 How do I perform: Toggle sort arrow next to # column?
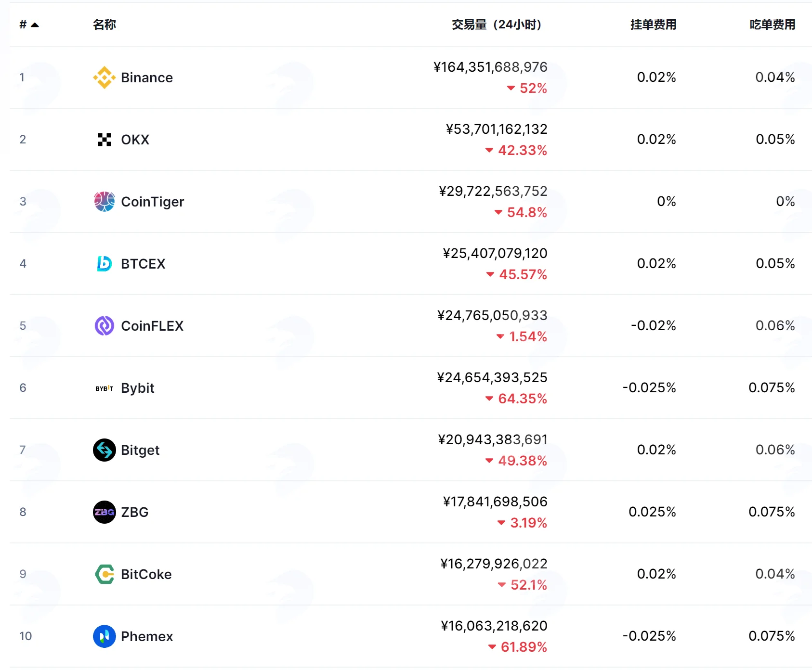pyautogui.click(x=35, y=25)
